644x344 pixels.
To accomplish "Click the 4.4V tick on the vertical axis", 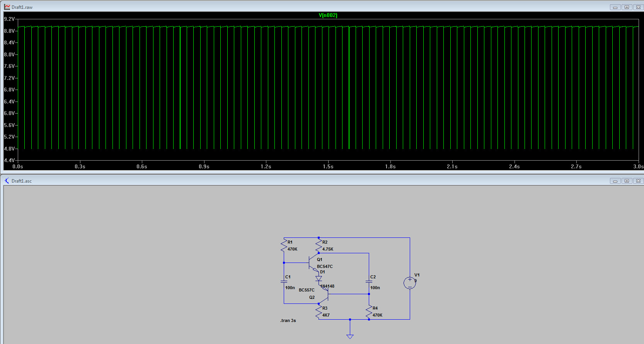I will [9, 160].
